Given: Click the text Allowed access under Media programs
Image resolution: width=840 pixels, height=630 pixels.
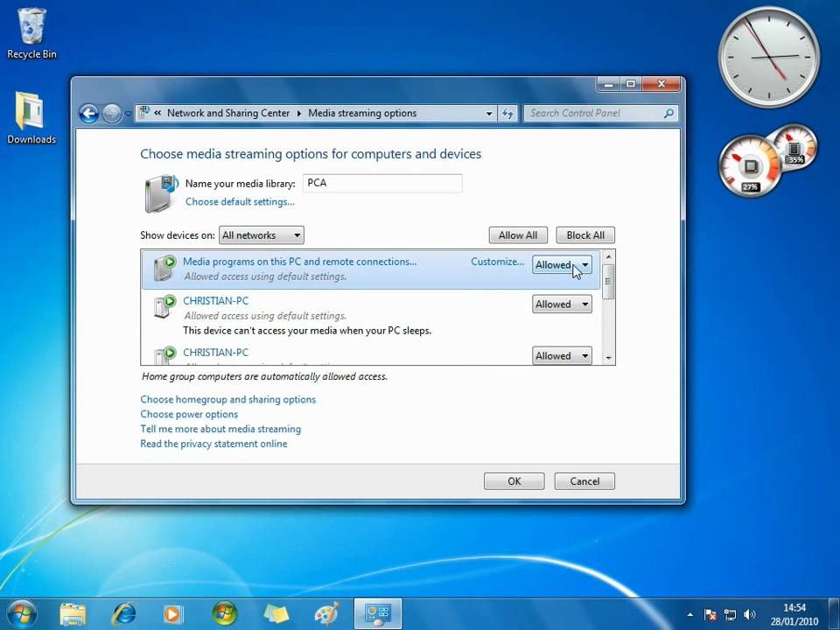Looking at the screenshot, I should pos(265,276).
